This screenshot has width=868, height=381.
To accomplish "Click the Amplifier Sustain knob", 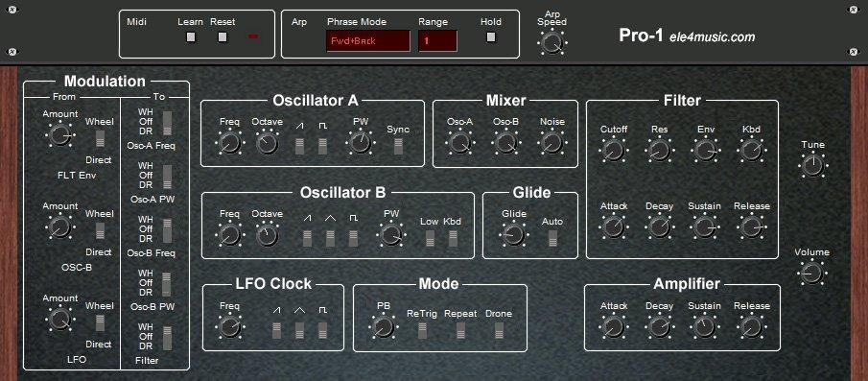I will 705,326.
